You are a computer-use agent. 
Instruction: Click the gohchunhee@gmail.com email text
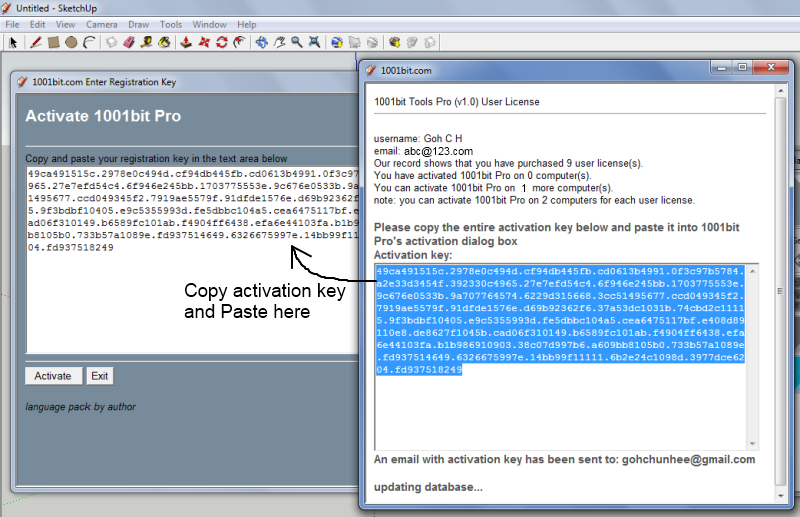coord(688,459)
